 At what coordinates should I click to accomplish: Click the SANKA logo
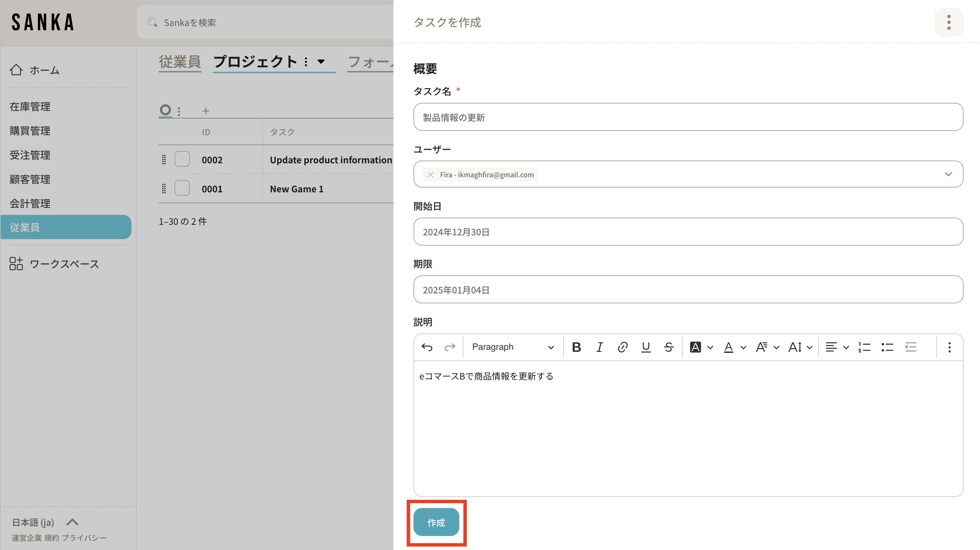(x=43, y=22)
